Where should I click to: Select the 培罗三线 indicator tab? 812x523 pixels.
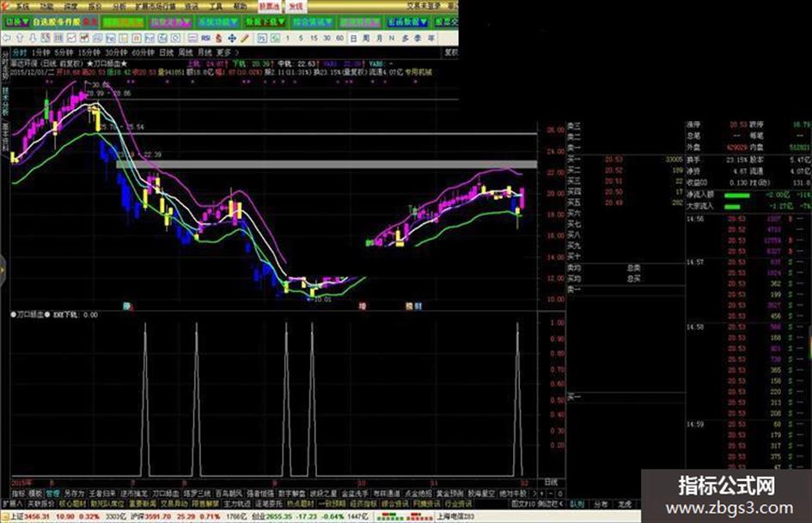197,494
